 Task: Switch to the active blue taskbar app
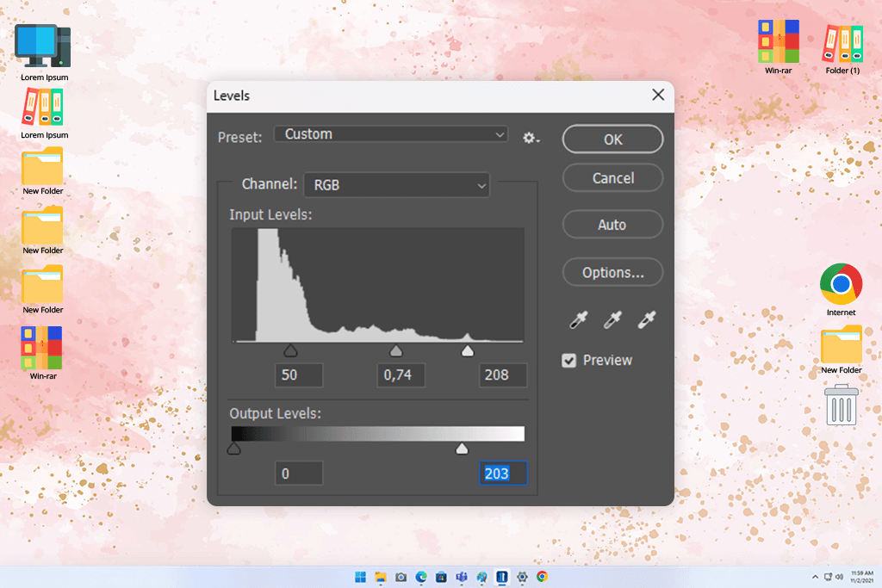pyautogui.click(x=502, y=577)
